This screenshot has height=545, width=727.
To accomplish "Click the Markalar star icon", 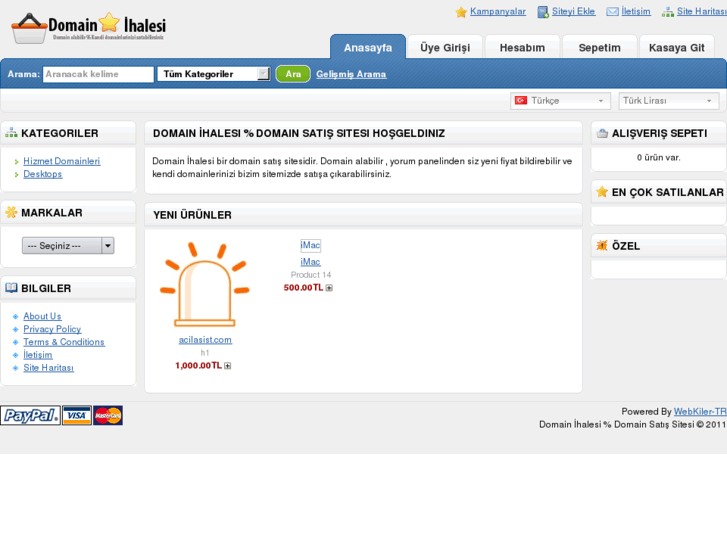I will (11, 212).
